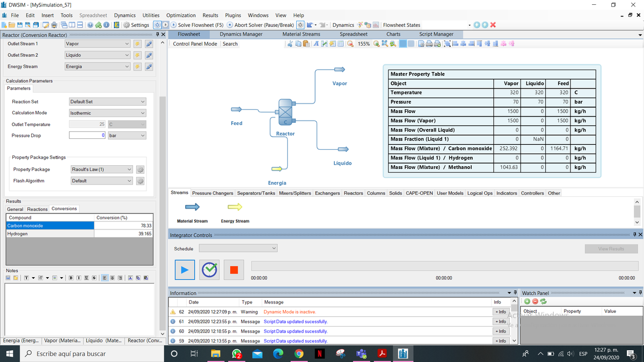
Task: Click the red stop integrator button
Action: tap(233, 270)
